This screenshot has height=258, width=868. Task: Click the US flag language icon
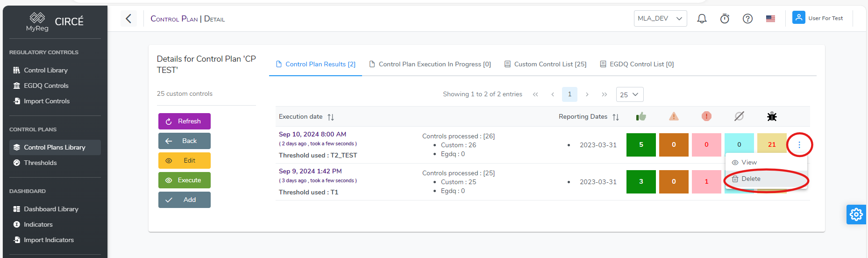[770, 19]
